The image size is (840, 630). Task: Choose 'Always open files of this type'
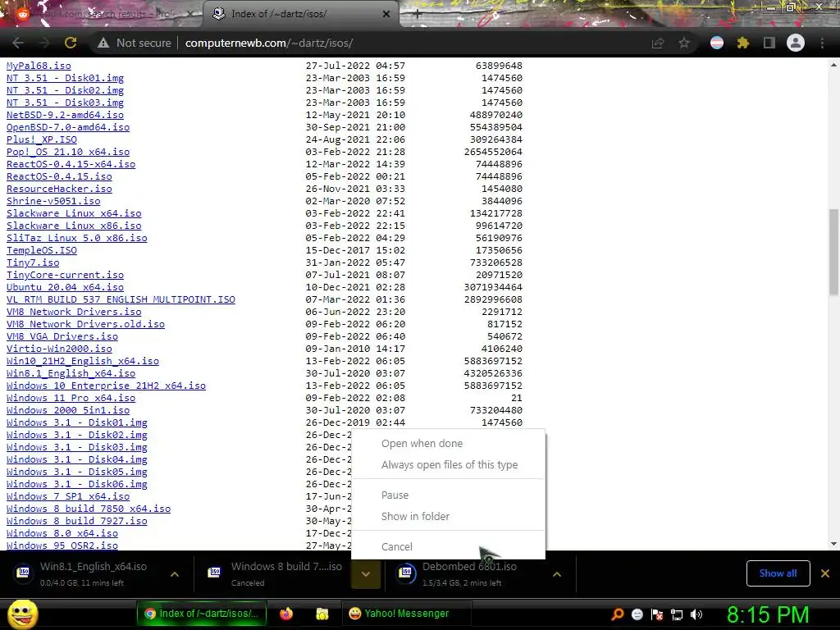[450, 465]
